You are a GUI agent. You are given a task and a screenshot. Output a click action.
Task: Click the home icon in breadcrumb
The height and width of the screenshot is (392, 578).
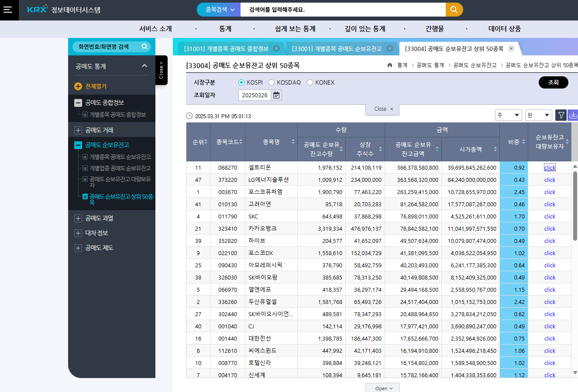pyautogui.click(x=390, y=65)
